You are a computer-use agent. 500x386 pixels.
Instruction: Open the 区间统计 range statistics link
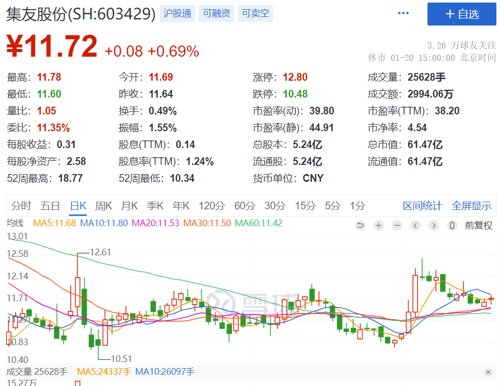[x=422, y=206]
